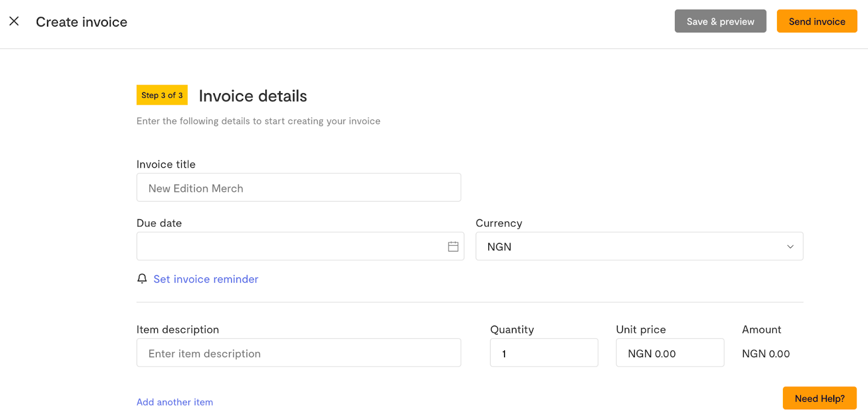Click the Create invoice page title
The image size is (868, 418).
[x=81, y=22]
